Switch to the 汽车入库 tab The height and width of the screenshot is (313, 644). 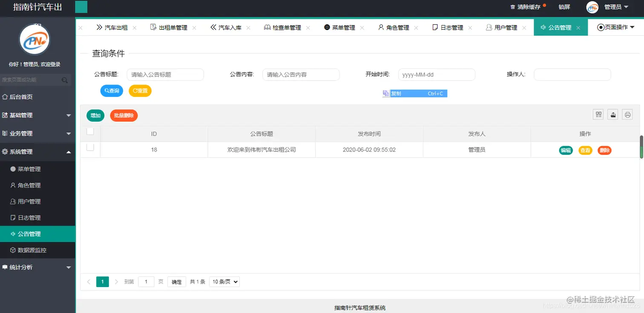(226, 28)
